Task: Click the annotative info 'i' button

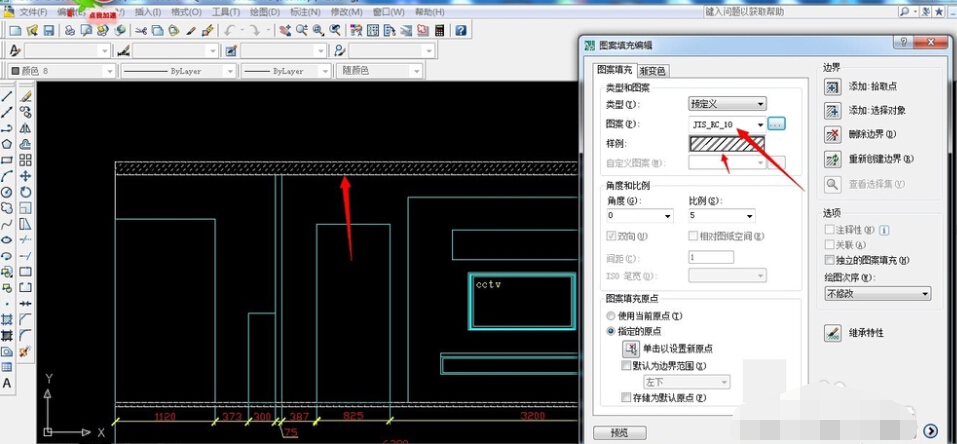Action: (884, 230)
